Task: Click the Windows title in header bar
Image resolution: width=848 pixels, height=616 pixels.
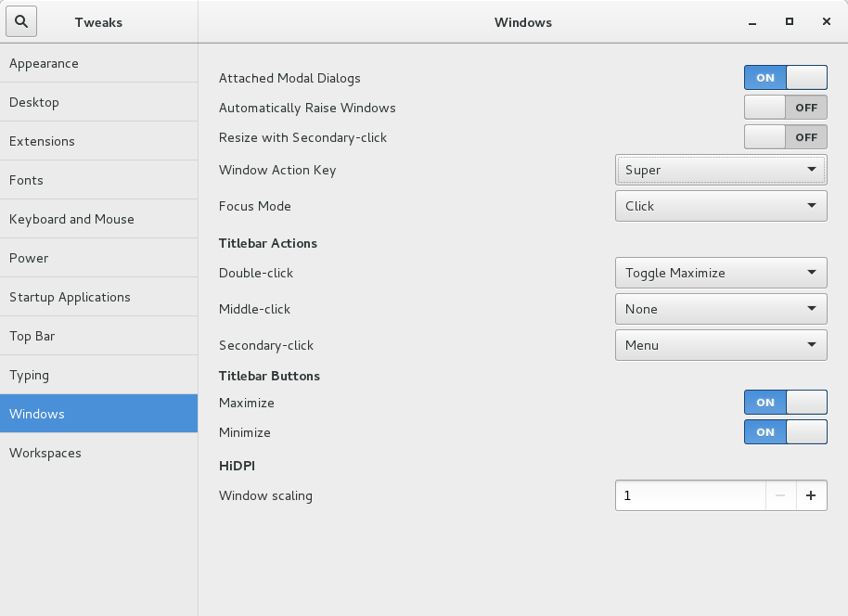Action: [x=523, y=22]
